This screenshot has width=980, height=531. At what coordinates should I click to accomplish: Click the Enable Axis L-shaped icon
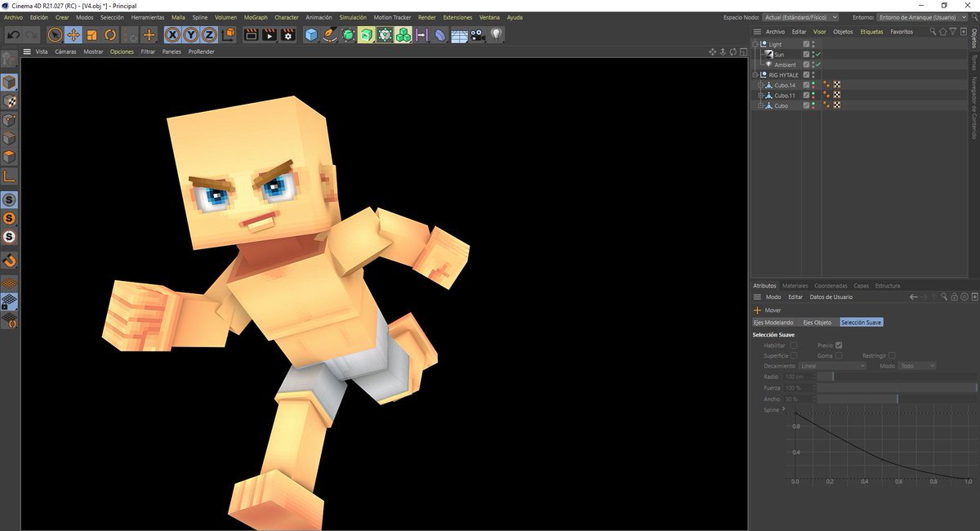(x=9, y=176)
